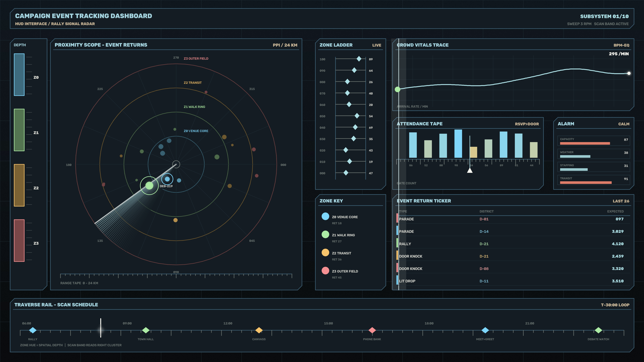The height and width of the screenshot is (362, 644).
Task: Click the Z0 blue depth bar
Action: pos(19,74)
